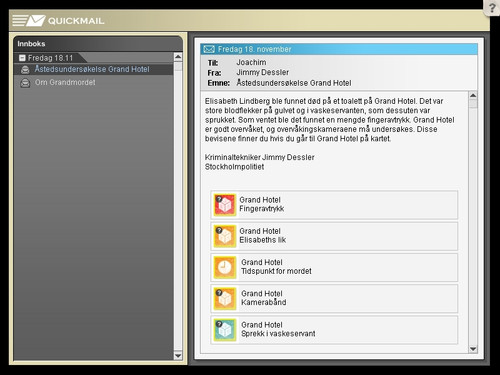Open Grand Hotel Kamerabånd attachment

(334, 299)
